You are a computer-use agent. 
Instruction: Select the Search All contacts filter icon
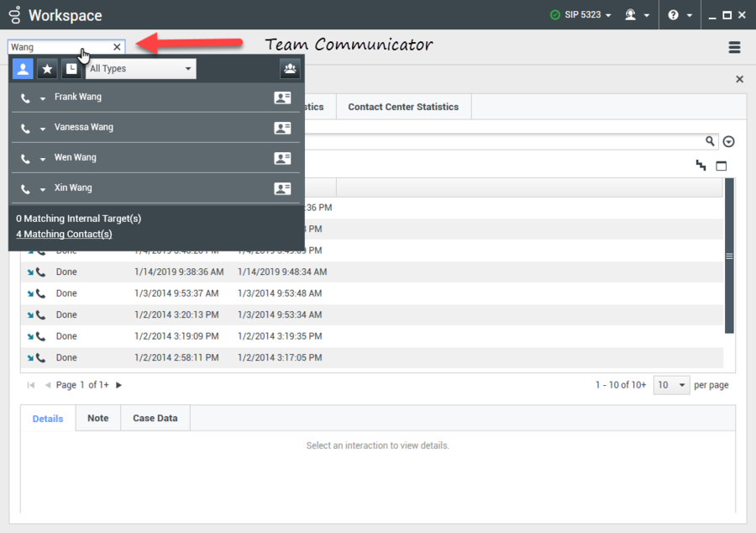23,68
